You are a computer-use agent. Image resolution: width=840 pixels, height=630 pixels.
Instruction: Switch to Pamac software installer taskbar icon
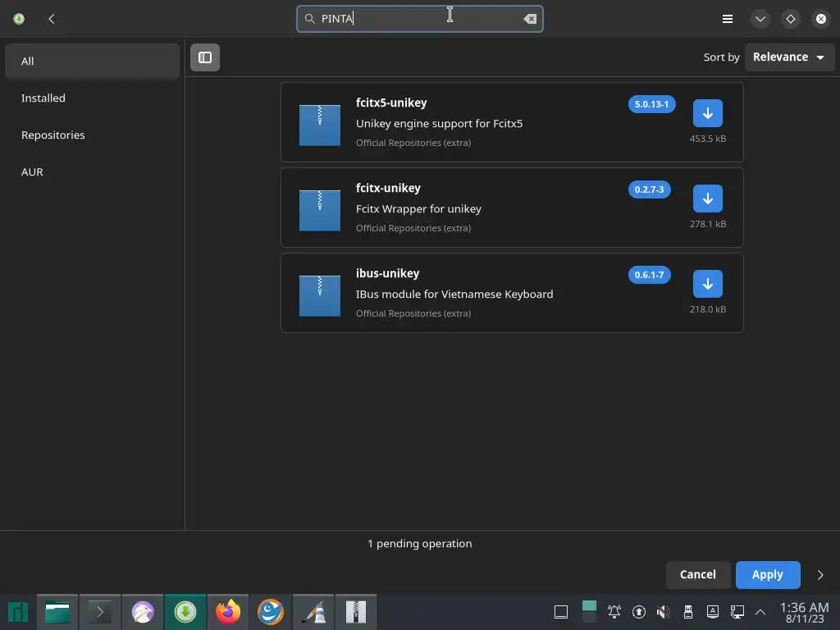click(x=185, y=612)
